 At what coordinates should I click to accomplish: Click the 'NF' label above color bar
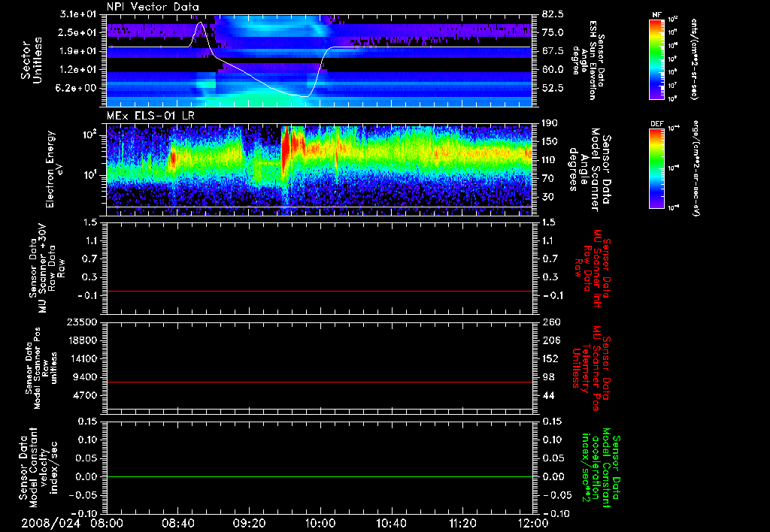(x=657, y=15)
